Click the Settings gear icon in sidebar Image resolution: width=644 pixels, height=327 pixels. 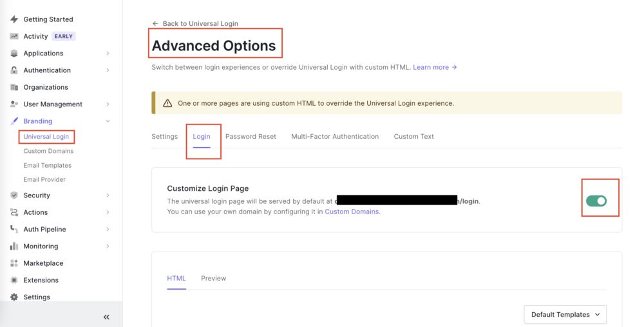click(x=14, y=297)
